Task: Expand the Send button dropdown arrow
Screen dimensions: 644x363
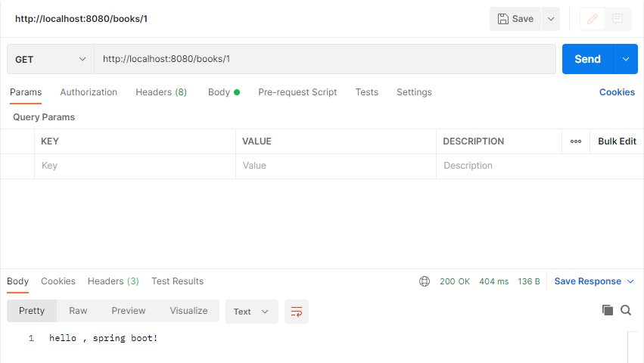Action: [626, 59]
